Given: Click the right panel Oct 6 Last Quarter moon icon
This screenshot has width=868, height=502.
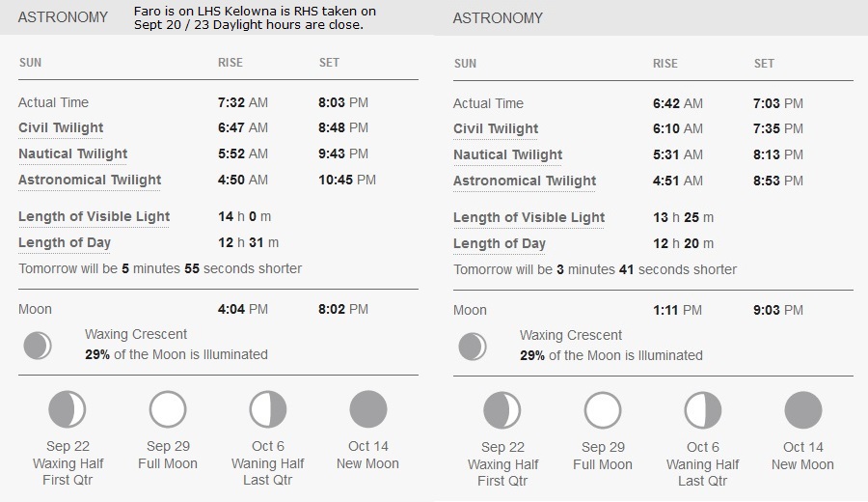Looking at the screenshot, I should pyautogui.click(x=703, y=410).
